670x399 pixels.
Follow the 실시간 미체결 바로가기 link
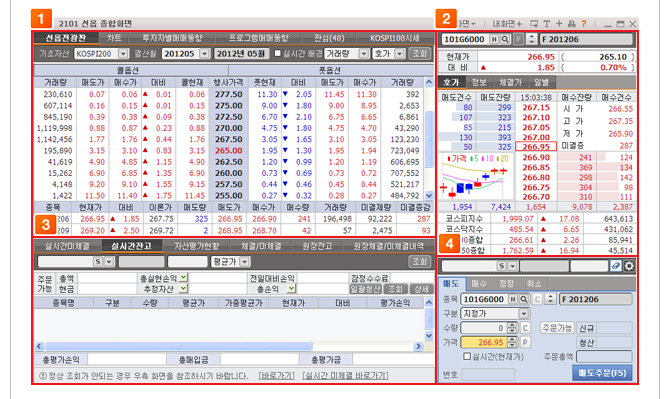(345, 376)
